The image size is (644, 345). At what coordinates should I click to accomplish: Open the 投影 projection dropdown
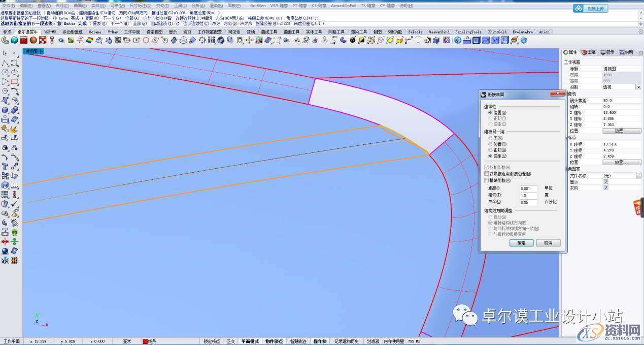638,87
